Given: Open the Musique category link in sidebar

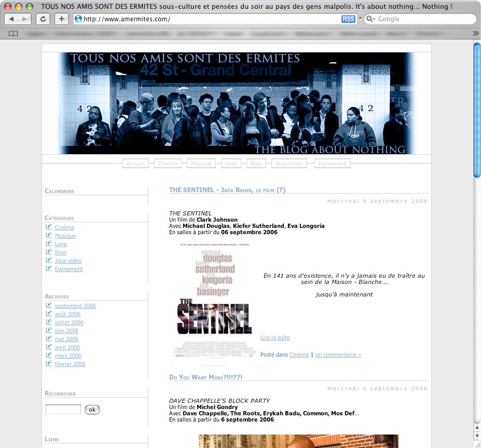Looking at the screenshot, I should click(65, 236).
